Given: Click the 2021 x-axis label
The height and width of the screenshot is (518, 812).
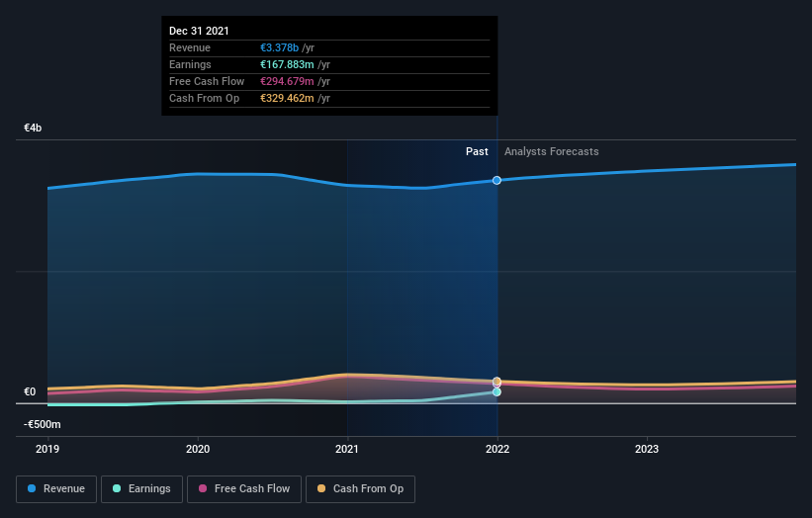Looking at the screenshot, I should coord(347,449).
